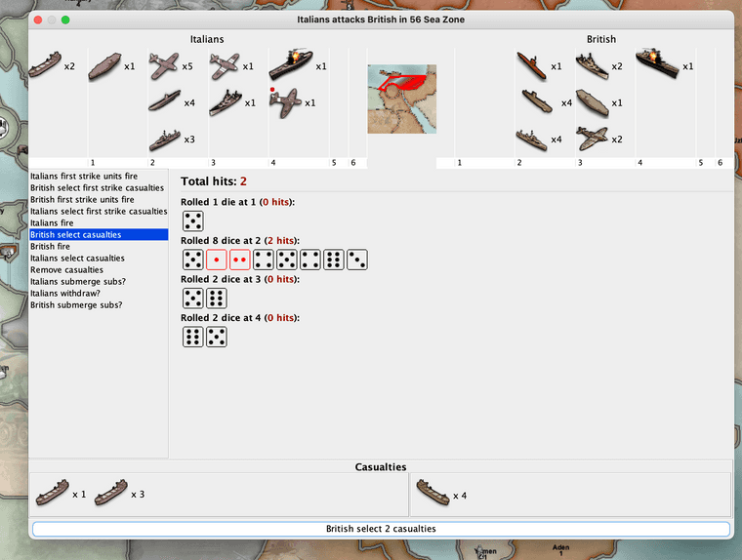Click the Italian transport unit with x2 count
742x560 pixels.
(45, 67)
